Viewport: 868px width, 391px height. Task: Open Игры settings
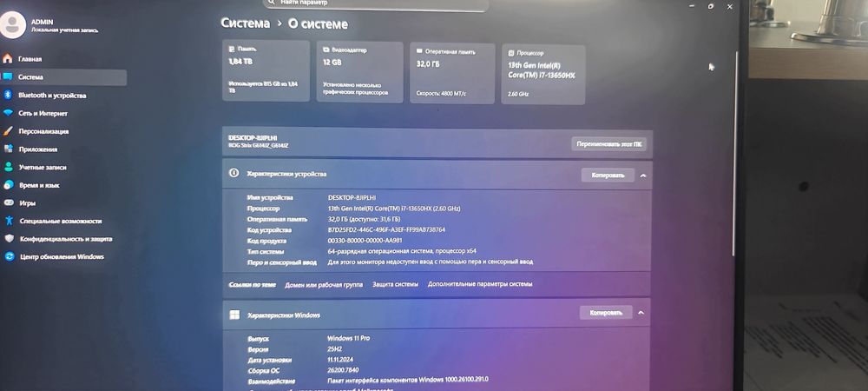(x=28, y=203)
